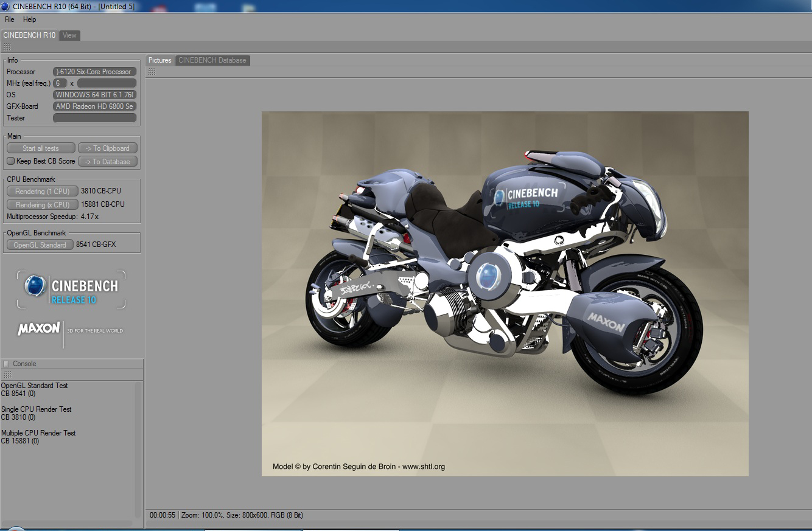The height and width of the screenshot is (531, 812).
Task: Run the Rendering (1 CPU) benchmark
Action: [x=43, y=191]
